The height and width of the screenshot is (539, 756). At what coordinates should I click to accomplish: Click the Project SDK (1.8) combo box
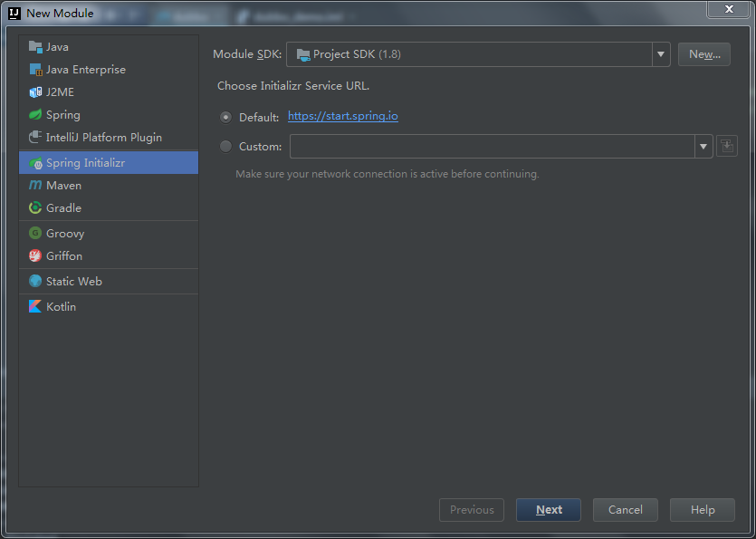pyautogui.click(x=478, y=54)
